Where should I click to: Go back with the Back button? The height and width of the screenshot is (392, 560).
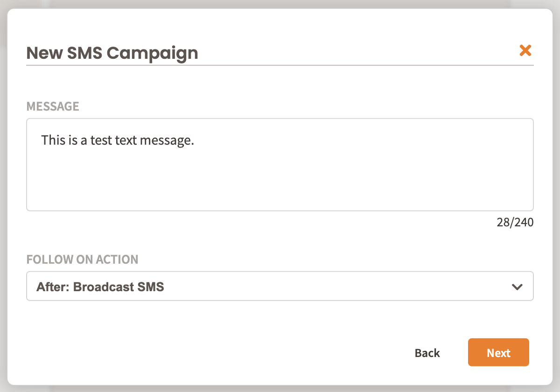point(427,353)
